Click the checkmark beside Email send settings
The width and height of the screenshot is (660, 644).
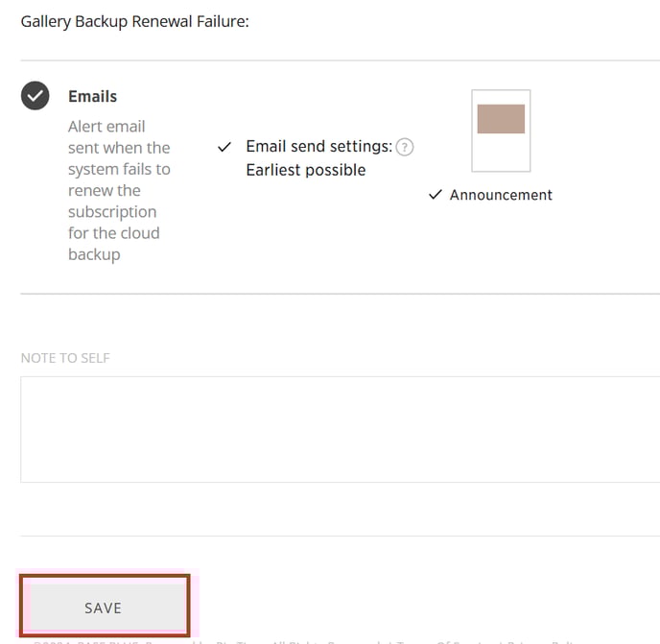click(x=224, y=147)
